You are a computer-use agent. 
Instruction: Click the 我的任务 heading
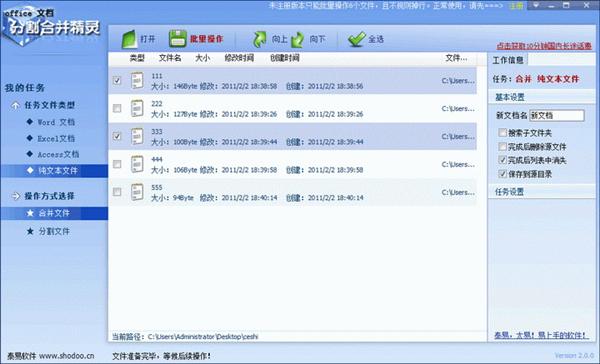click(x=24, y=88)
